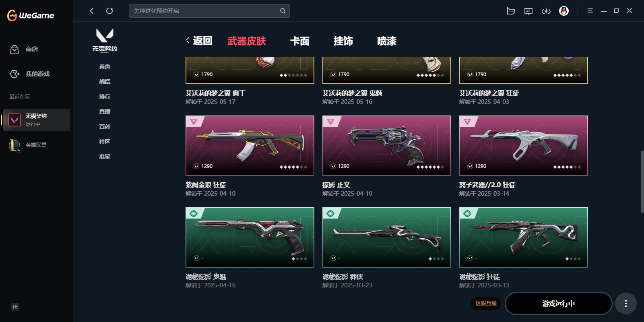Click the user avatar penguin icon
644x322 pixels.
click(564, 11)
